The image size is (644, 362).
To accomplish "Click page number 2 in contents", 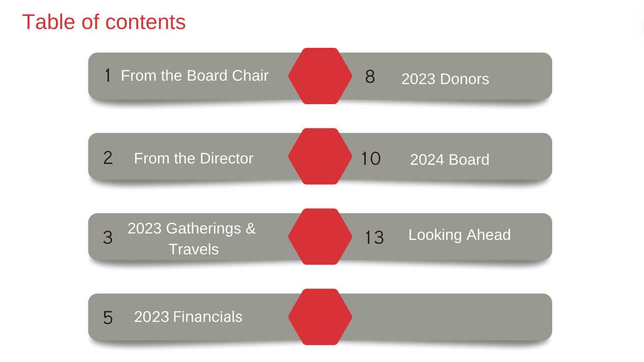I will [x=108, y=158].
